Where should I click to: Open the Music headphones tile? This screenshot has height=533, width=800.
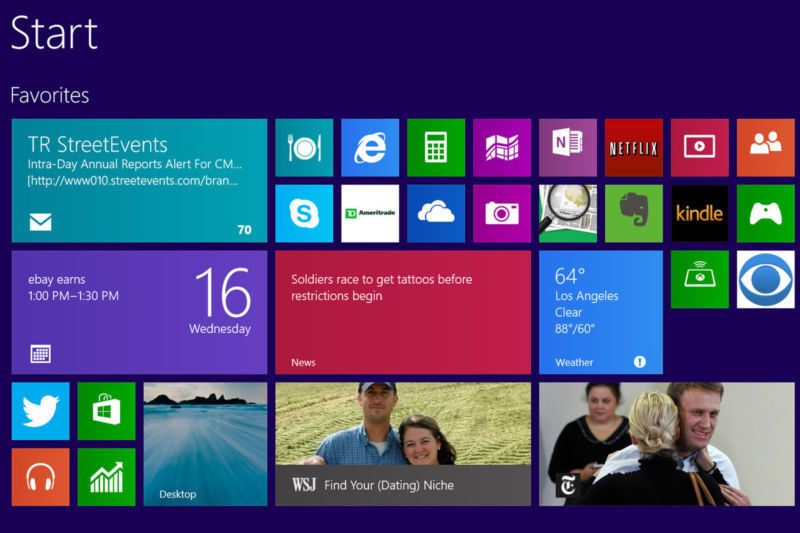pyautogui.click(x=40, y=477)
